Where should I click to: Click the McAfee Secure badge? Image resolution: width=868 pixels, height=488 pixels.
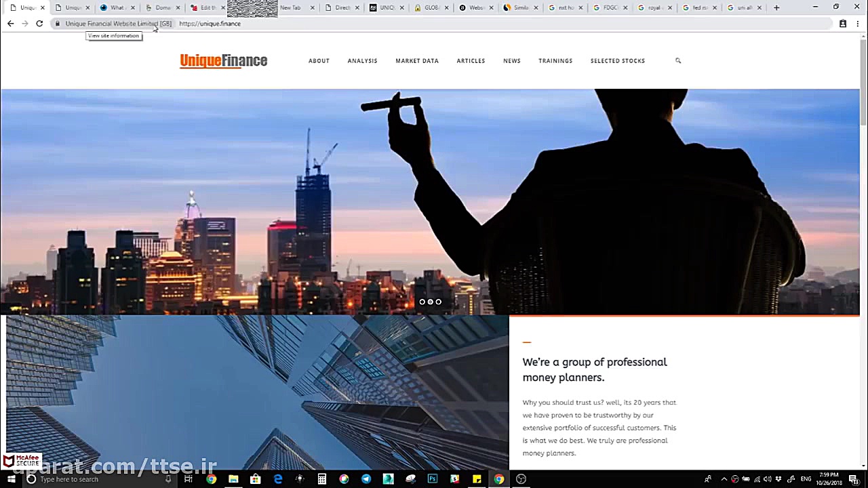pos(22,461)
